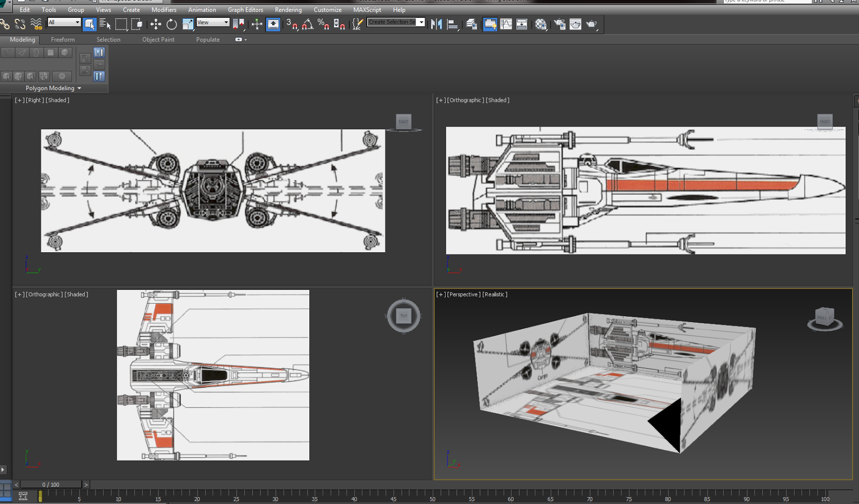Click the Shaded label in the Right viewport
This screenshot has height=504, width=859.
[57, 100]
